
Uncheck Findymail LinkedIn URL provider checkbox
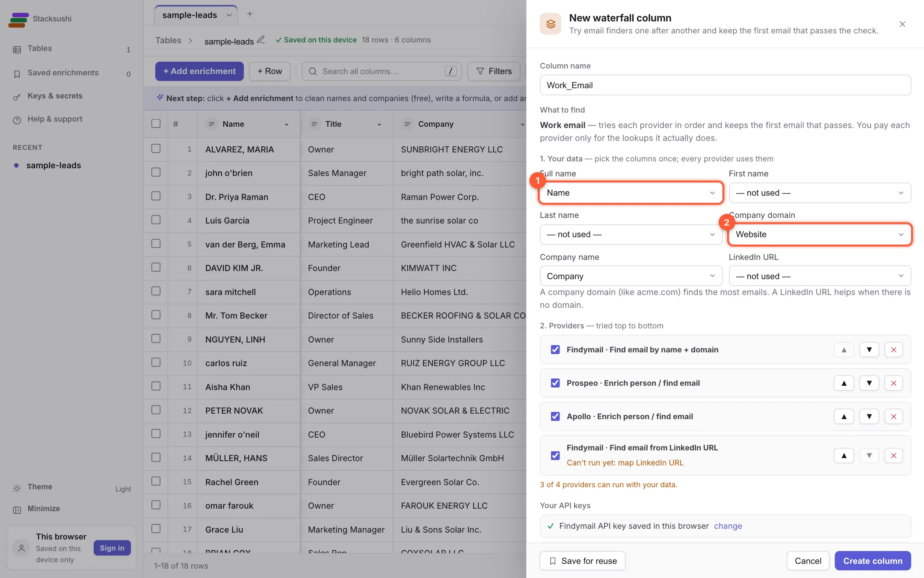[x=555, y=456]
